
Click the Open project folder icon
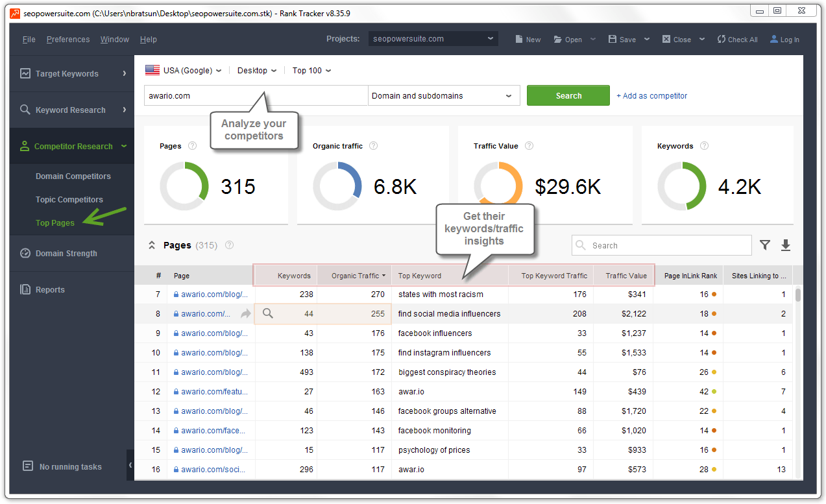557,39
